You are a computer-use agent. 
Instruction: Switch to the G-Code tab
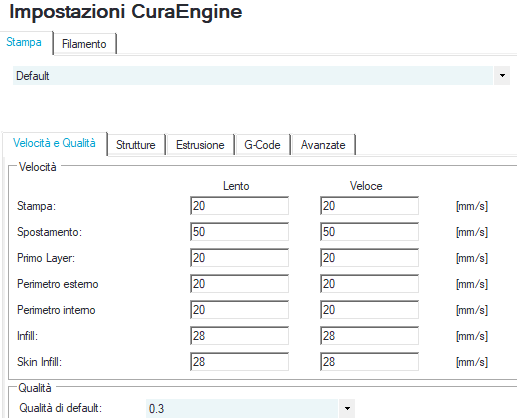click(x=262, y=145)
